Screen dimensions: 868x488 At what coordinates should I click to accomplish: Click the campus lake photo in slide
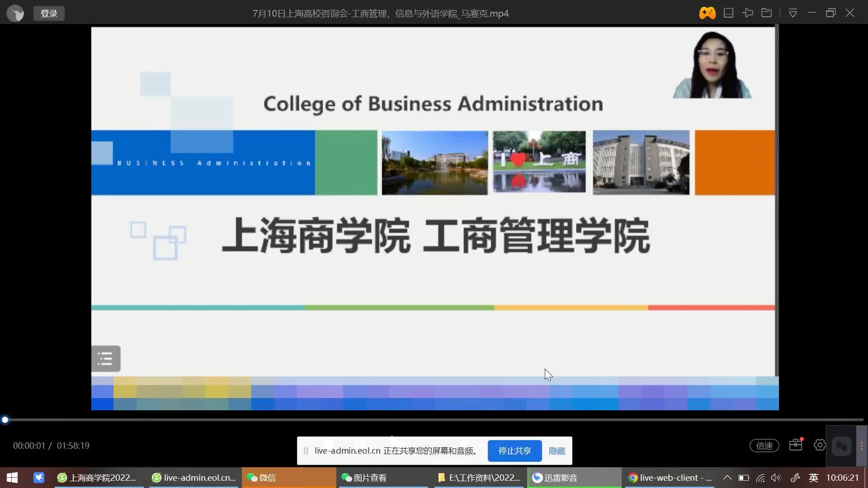click(434, 163)
